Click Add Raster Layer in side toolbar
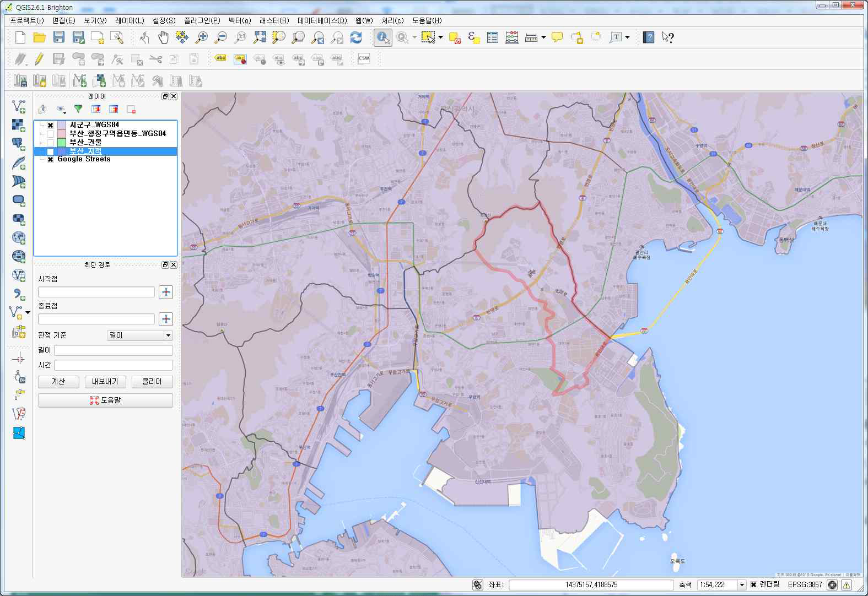The height and width of the screenshot is (596, 868). (x=19, y=125)
